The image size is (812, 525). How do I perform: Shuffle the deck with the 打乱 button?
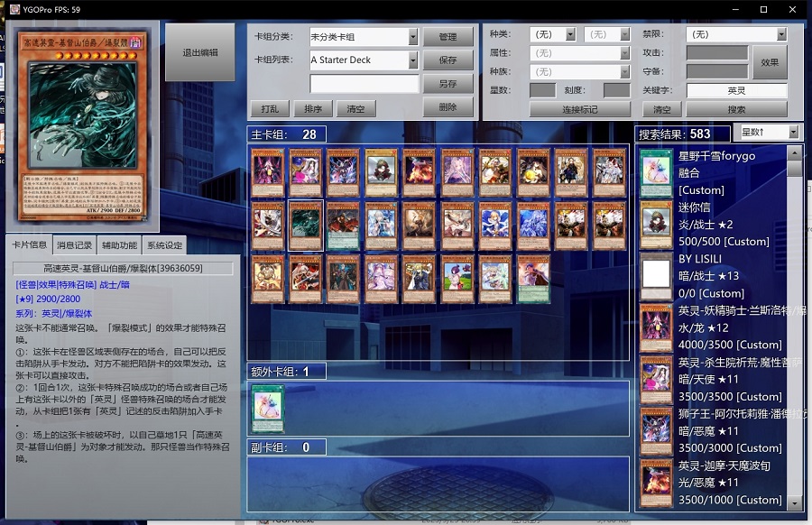point(270,109)
